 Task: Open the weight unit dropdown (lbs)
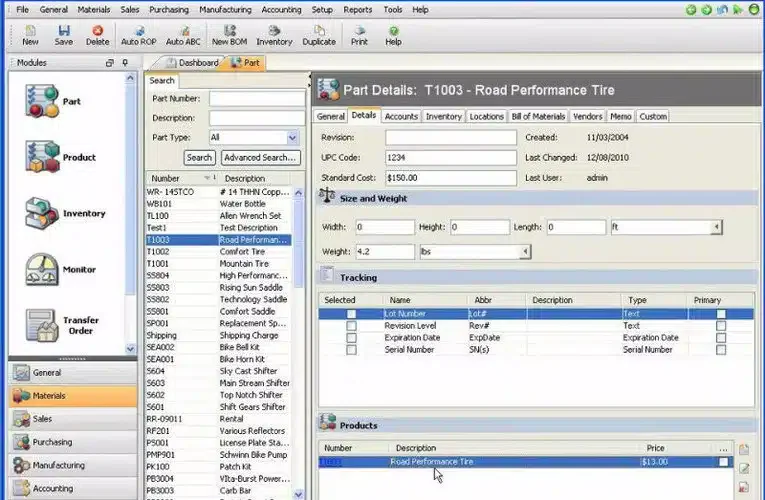point(525,252)
